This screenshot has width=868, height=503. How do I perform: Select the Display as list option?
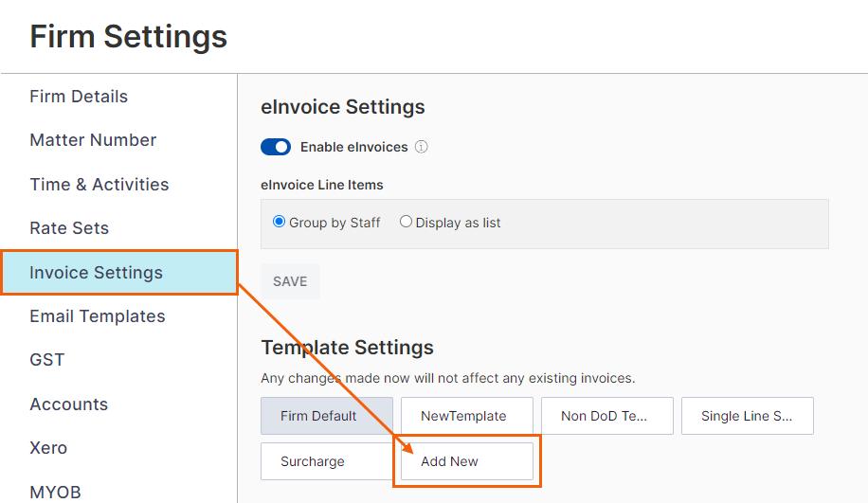(x=406, y=222)
